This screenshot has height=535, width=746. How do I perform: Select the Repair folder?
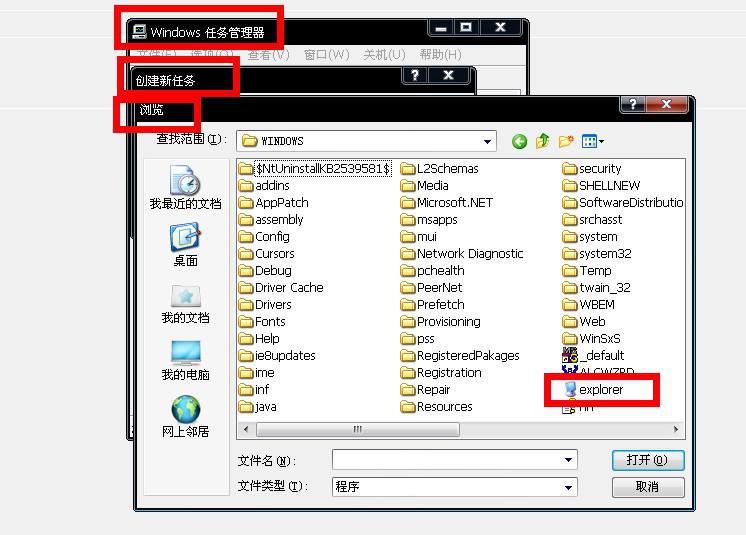coord(425,389)
